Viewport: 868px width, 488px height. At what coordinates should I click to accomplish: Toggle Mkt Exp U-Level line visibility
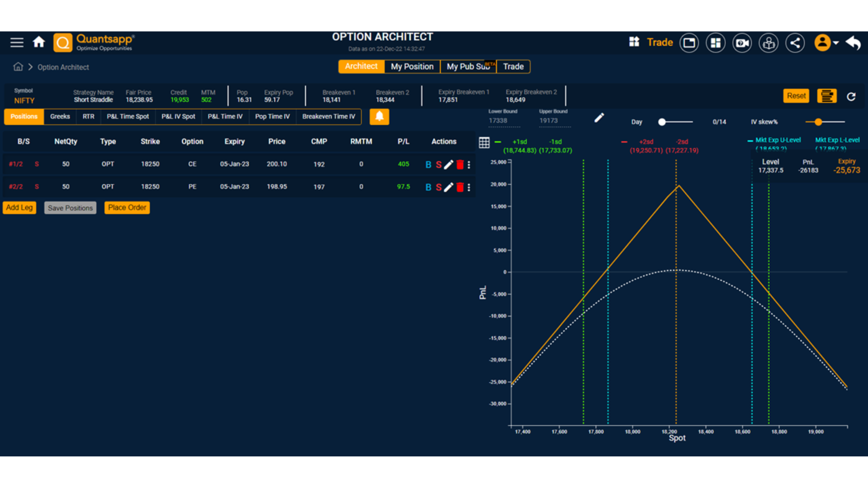click(777, 140)
